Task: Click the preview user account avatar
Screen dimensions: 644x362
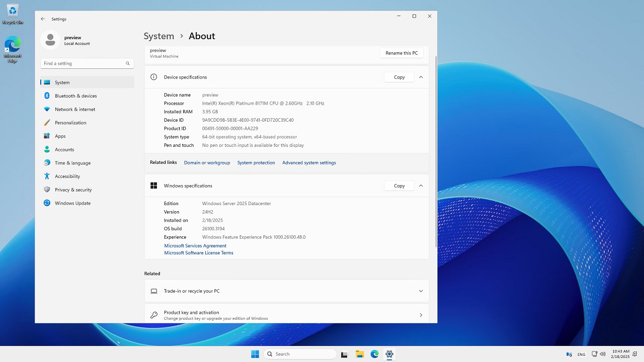Action: (50, 40)
